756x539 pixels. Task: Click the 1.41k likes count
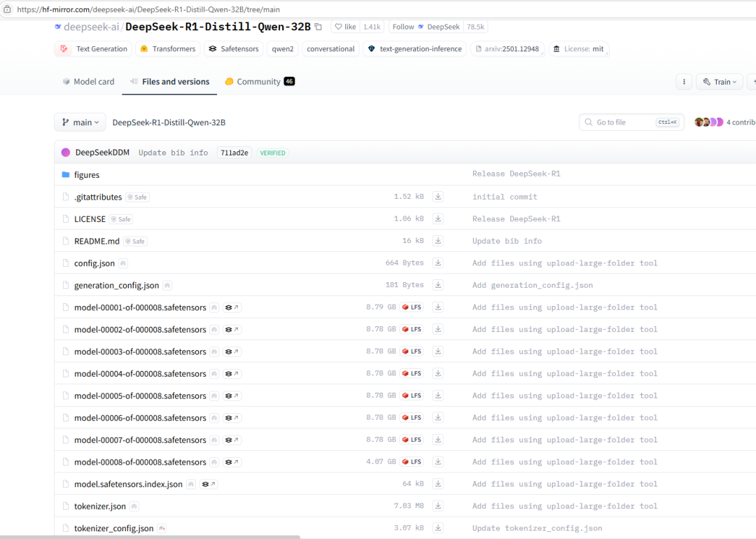tap(372, 27)
